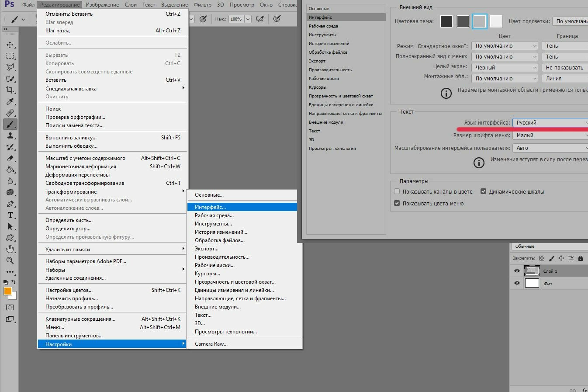Open the Edit Toolbar three-dots icon
This screenshot has width=588, height=392.
click(x=10, y=272)
